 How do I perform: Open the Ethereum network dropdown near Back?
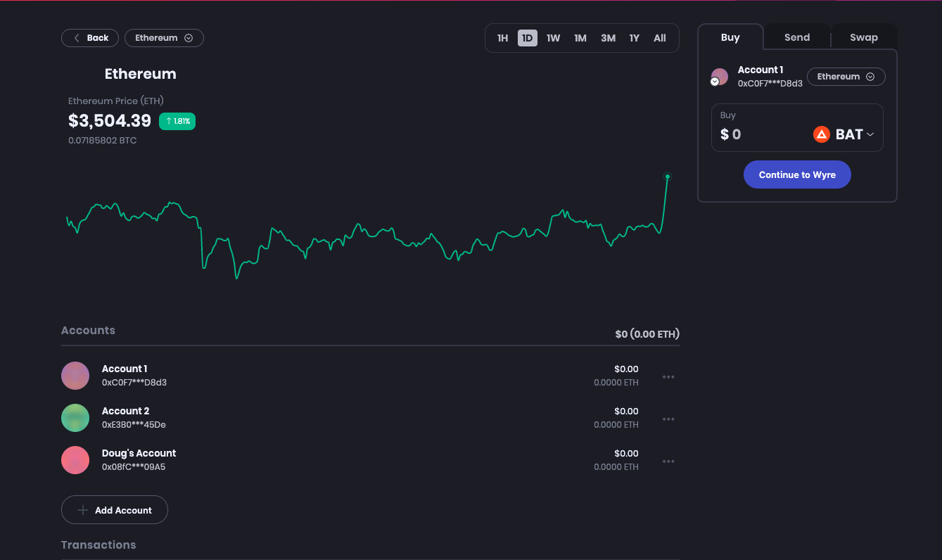(x=164, y=38)
